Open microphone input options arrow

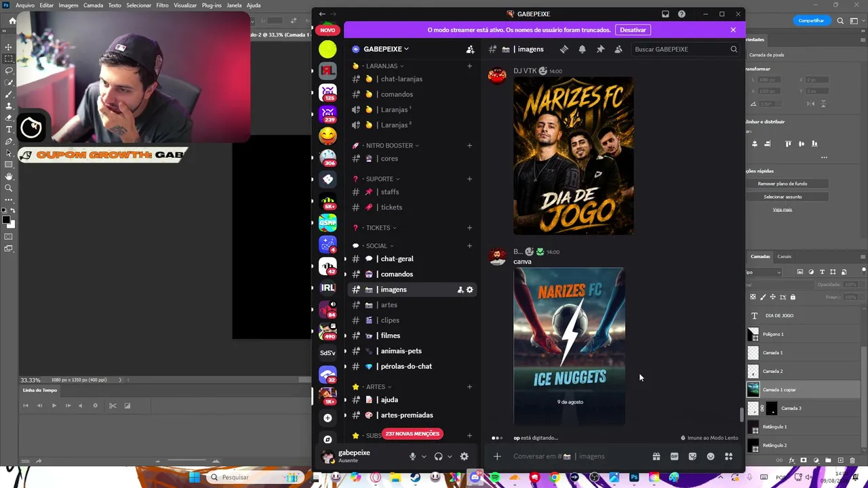424,456
